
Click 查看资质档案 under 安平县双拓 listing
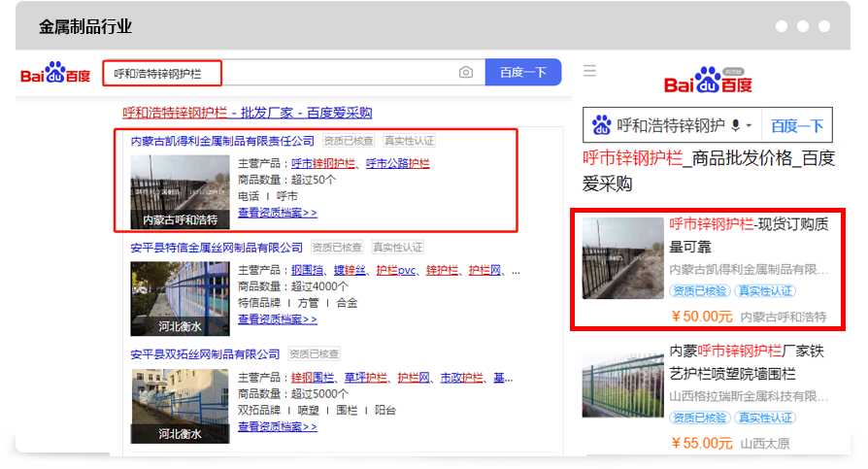pyautogui.click(x=277, y=425)
